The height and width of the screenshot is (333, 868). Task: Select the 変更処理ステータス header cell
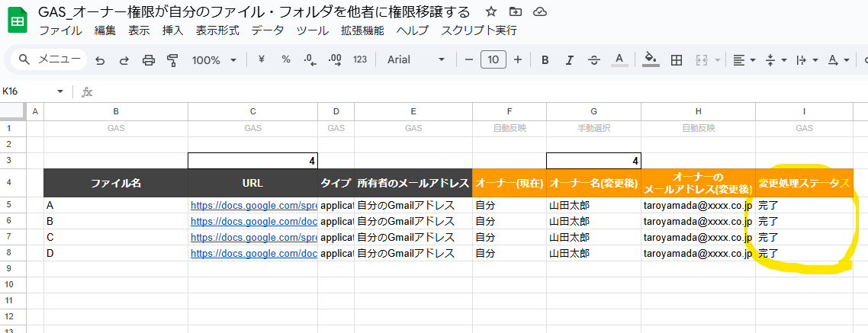click(x=804, y=183)
